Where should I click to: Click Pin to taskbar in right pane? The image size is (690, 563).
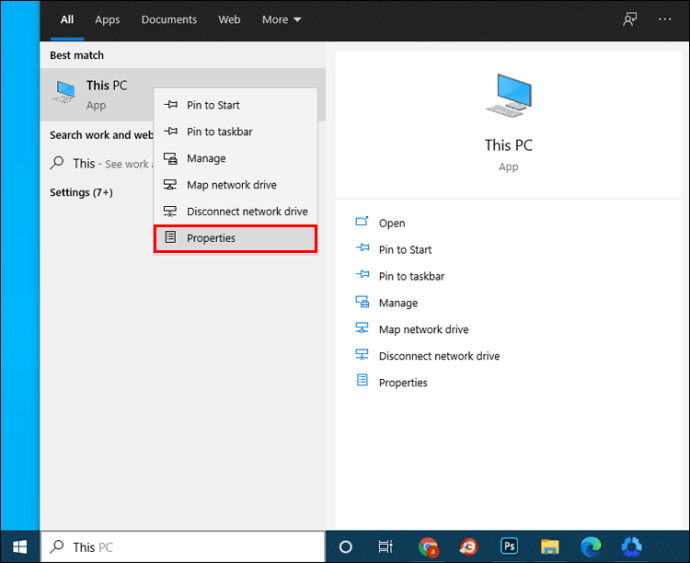coord(411,276)
